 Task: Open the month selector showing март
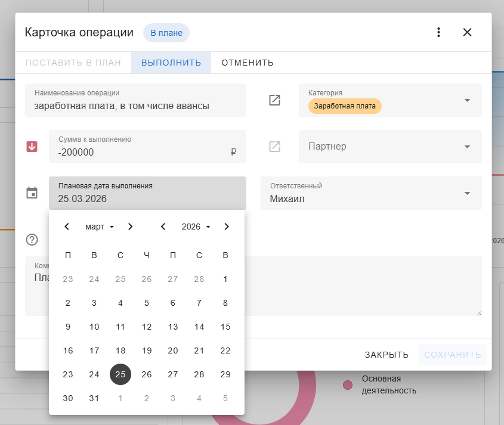tap(99, 227)
